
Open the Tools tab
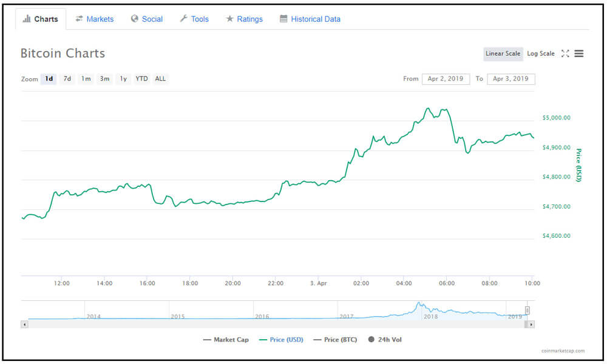pos(194,19)
